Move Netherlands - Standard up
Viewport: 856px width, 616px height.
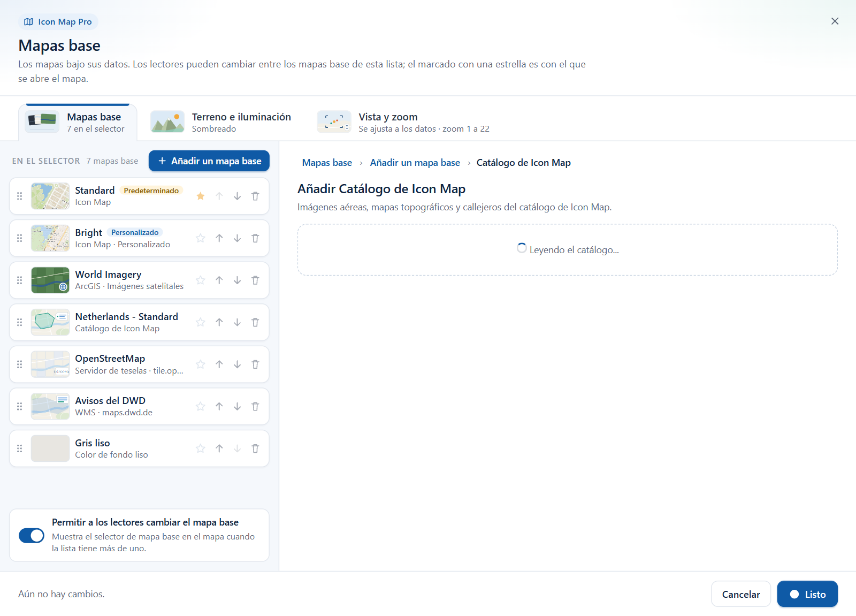(219, 322)
